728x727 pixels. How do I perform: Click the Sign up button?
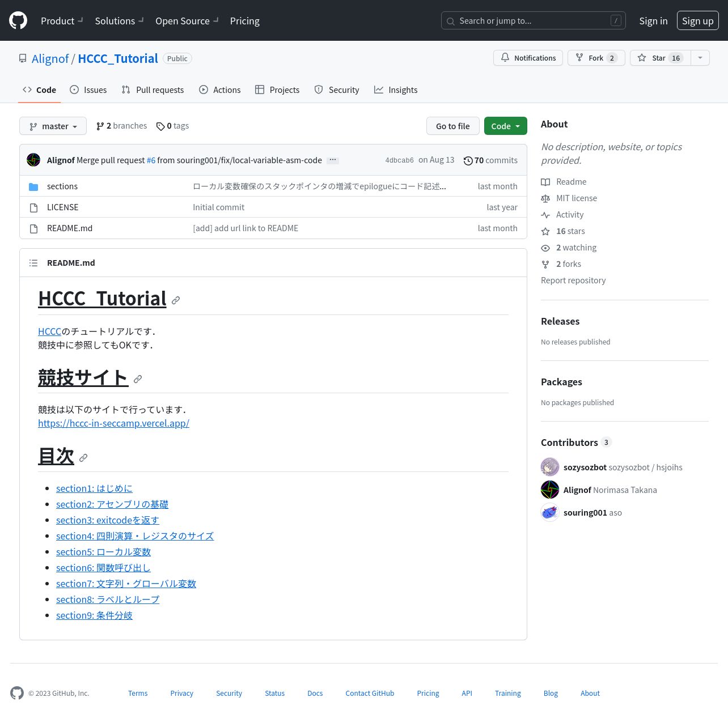(x=697, y=21)
